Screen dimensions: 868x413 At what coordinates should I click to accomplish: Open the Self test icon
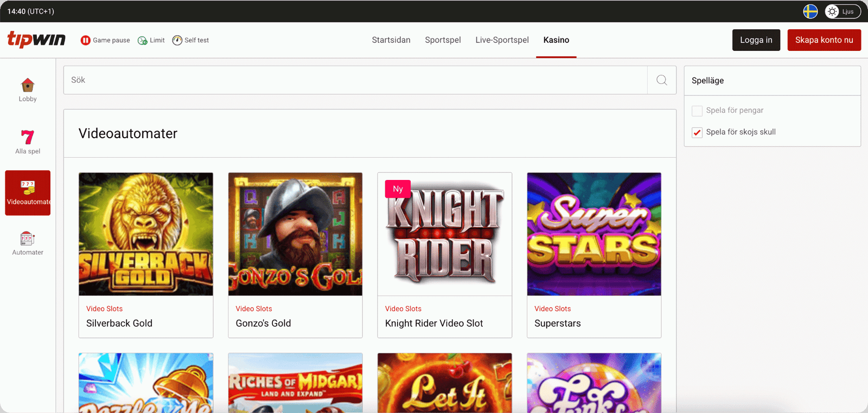[x=177, y=41]
